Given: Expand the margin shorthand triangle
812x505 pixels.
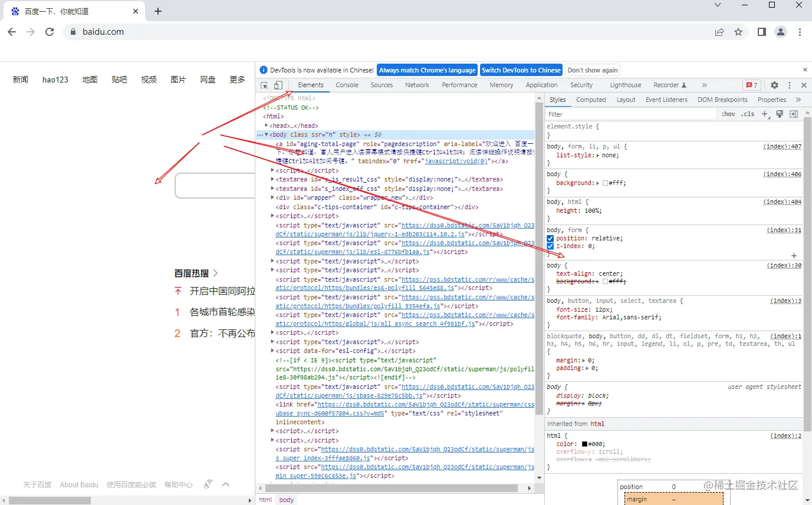Looking at the screenshot, I should point(584,360).
